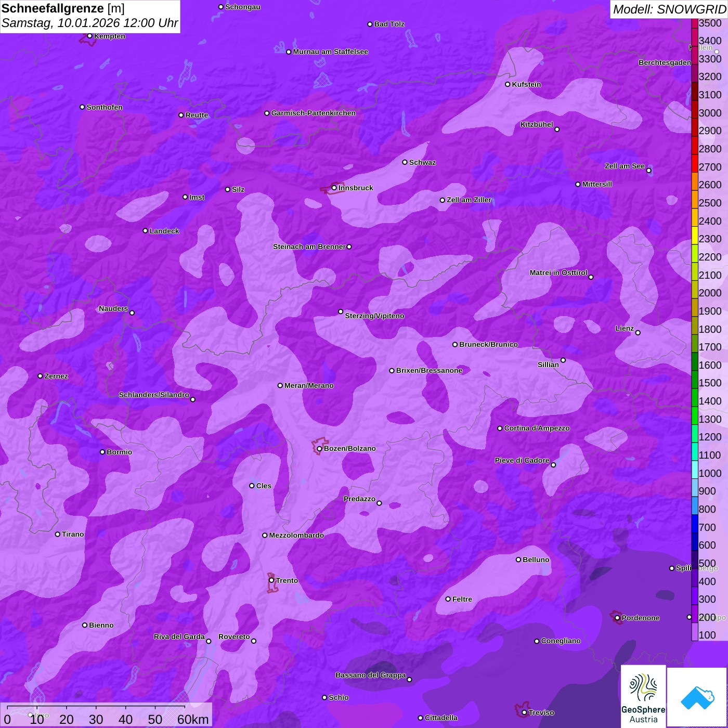728x728 pixels.
Task: Click the Cittadella label
Action: click(x=441, y=718)
